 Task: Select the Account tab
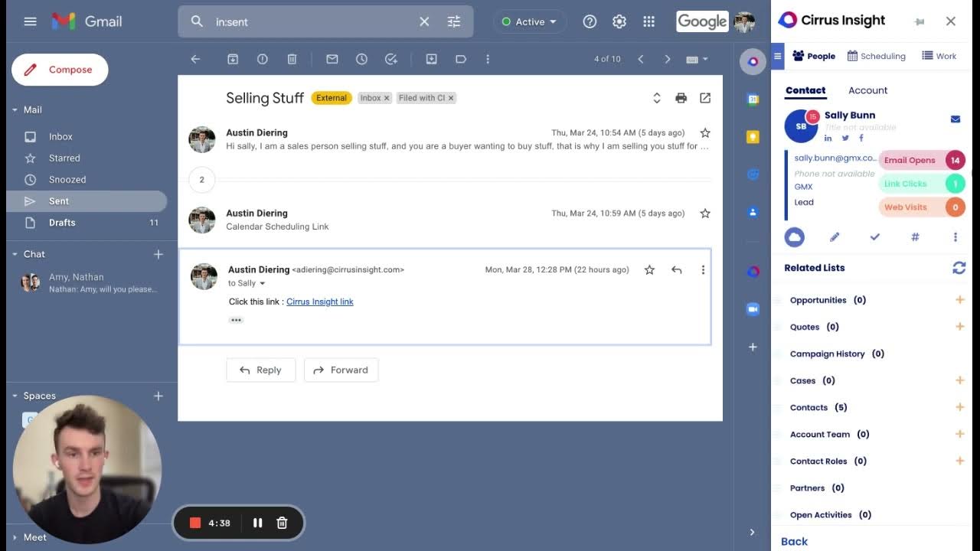click(867, 90)
